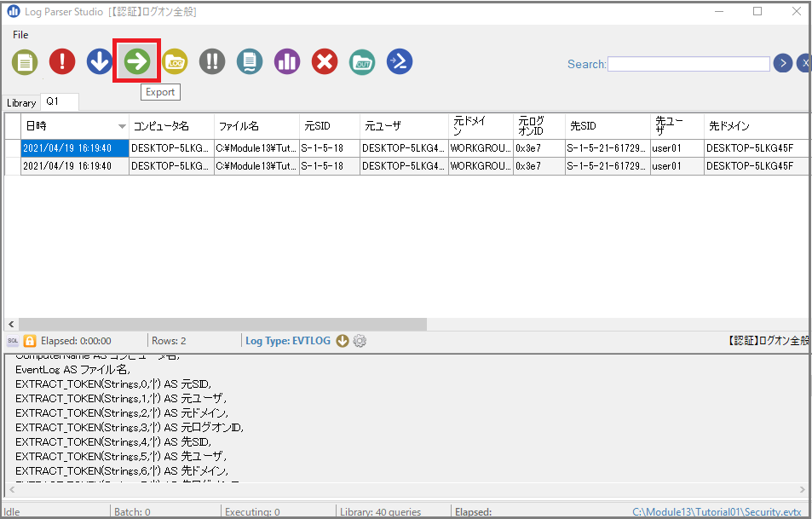Click user01 in the first row
This screenshot has height=519, width=812.
[677, 148]
